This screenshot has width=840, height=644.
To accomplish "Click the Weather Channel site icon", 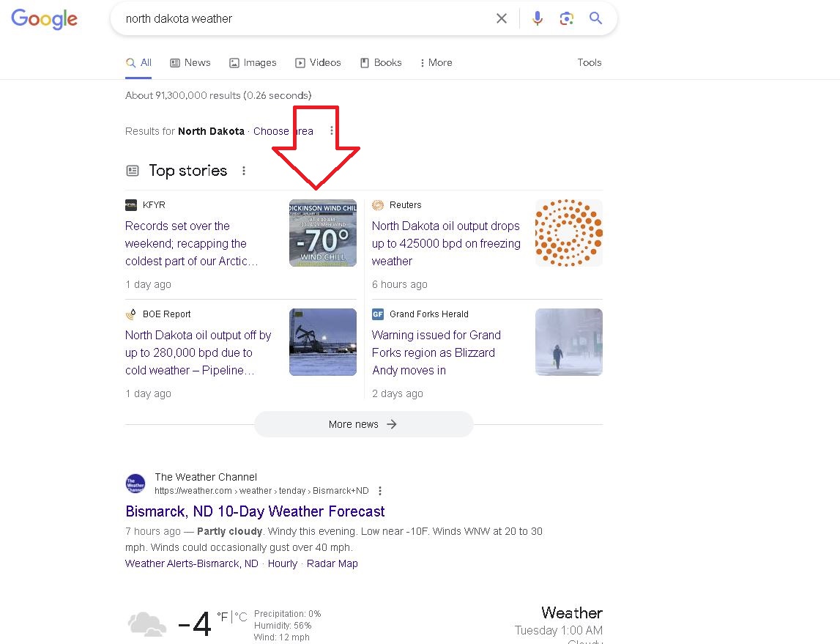I will click(135, 484).
